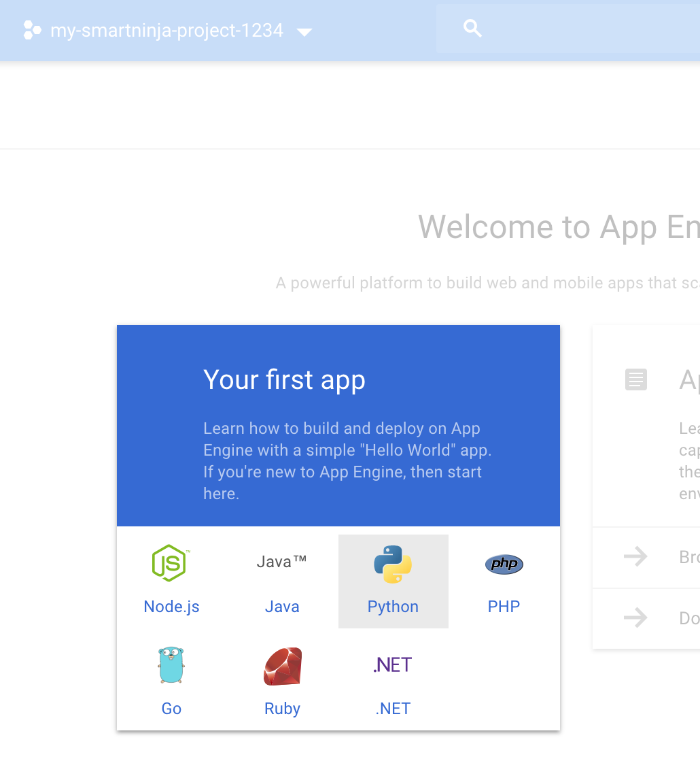700x778 pixels.
Task: Choose the Python link label
Action: (393, 607)
